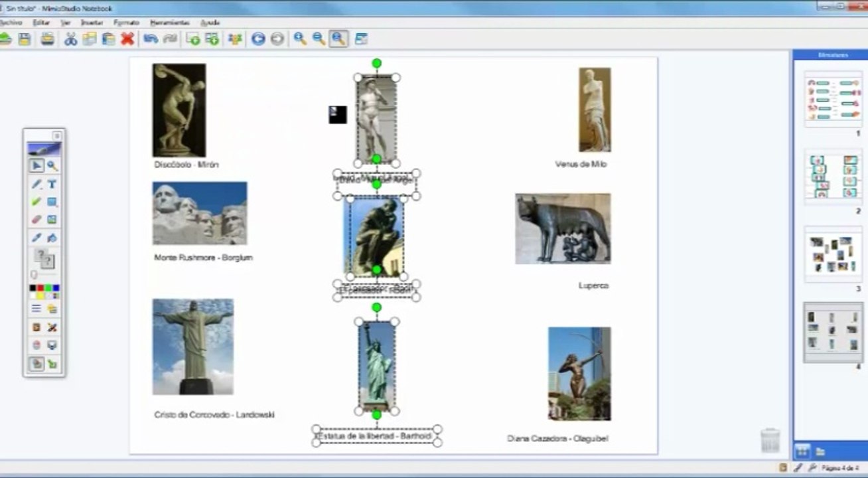Viewport: 868px width, 478px height.
Task: Pick the zoom magnifier tool in floating palette
Action: 52,166
